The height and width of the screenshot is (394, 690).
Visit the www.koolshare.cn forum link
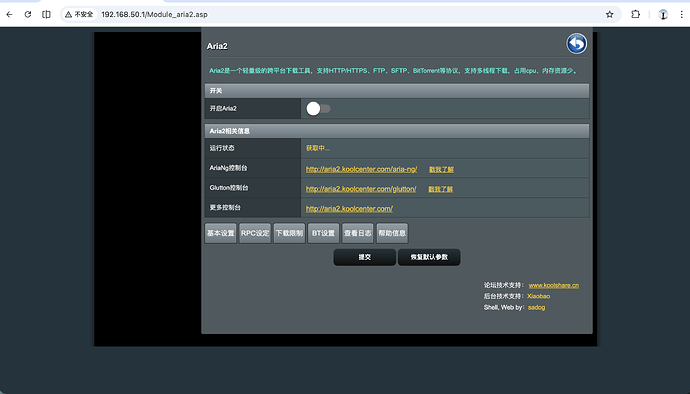(554, 285)
